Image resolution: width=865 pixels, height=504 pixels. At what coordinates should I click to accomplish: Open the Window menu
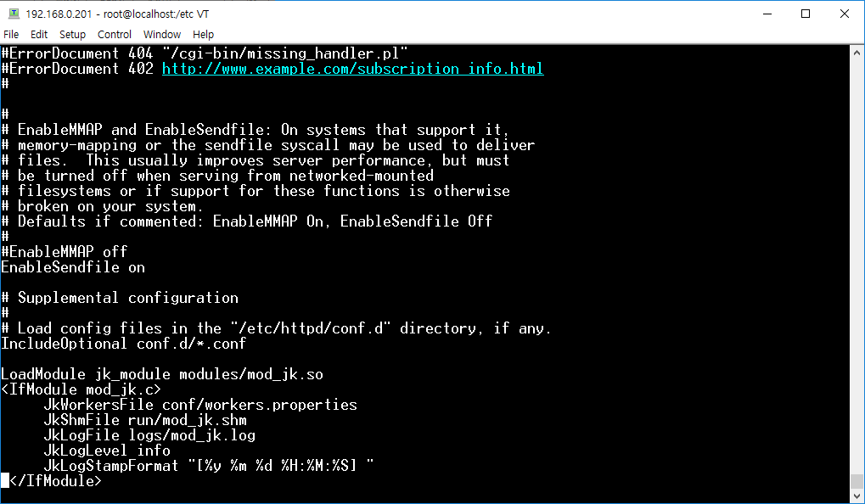161,34
